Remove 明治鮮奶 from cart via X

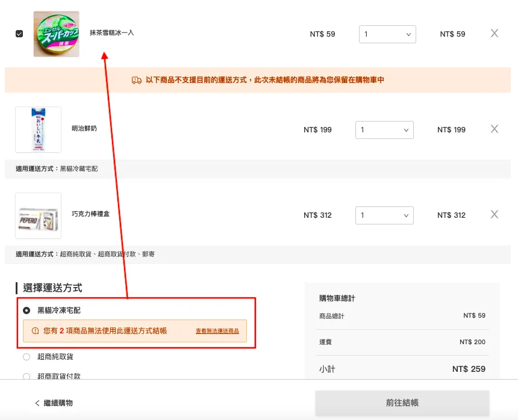click(495, 129)
